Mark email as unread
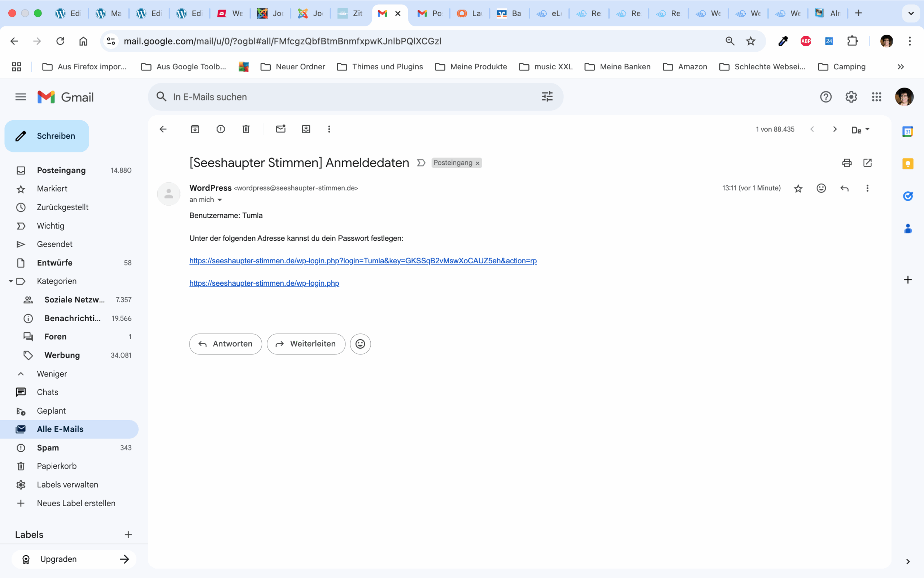 coord(281,129)
